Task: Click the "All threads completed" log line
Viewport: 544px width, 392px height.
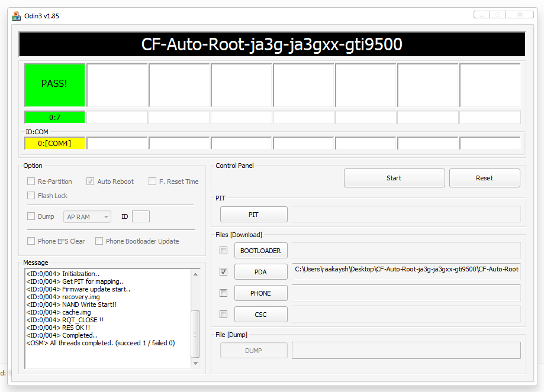Action: point(101,343)
